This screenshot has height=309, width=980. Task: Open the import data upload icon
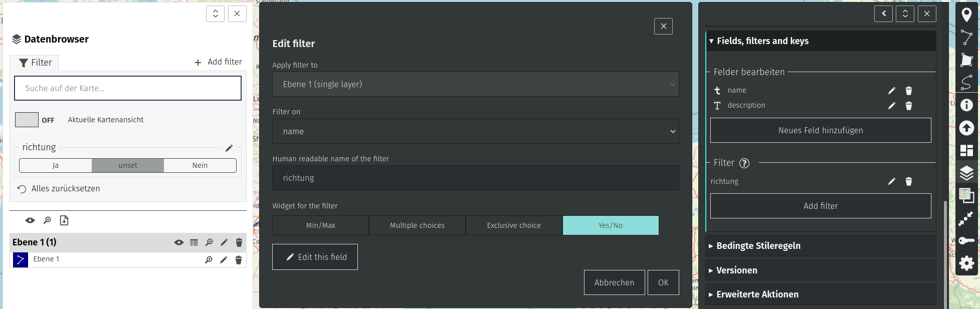(x=966, y=128)
